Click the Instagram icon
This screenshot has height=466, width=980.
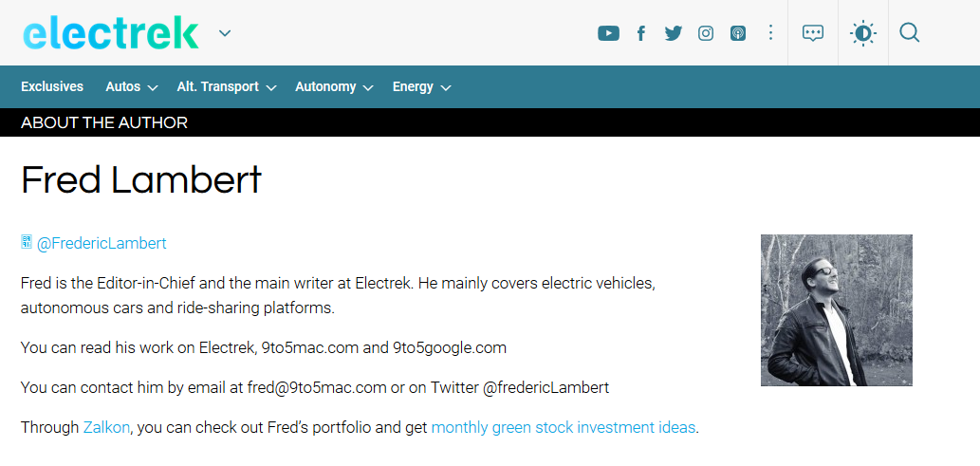(x=706, y=33)
